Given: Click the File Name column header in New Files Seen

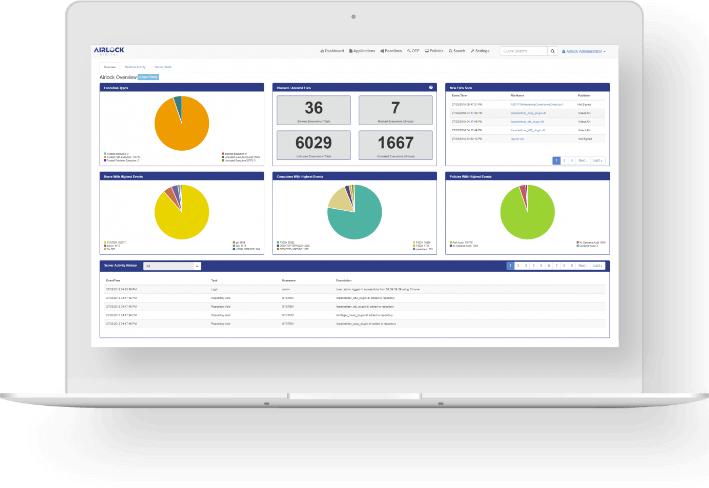Looking at the screenshot, I should [517, 96].
